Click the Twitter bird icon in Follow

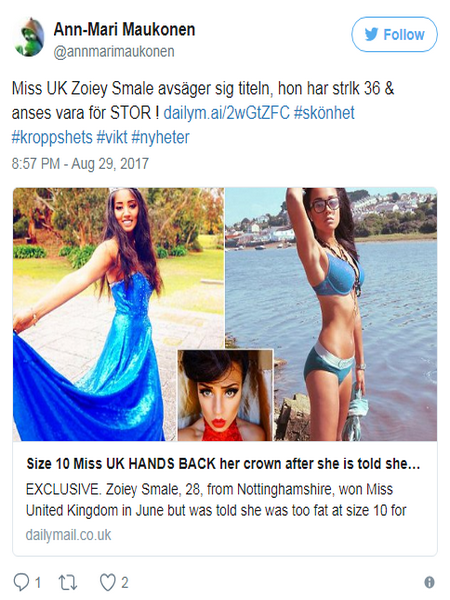(371, 34)
